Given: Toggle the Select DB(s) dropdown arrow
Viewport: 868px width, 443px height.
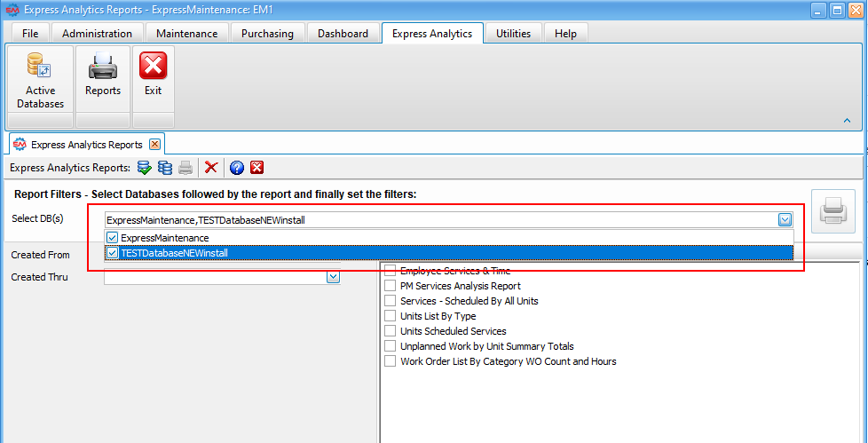Looking at the screenshot, I should coord(785,220).
